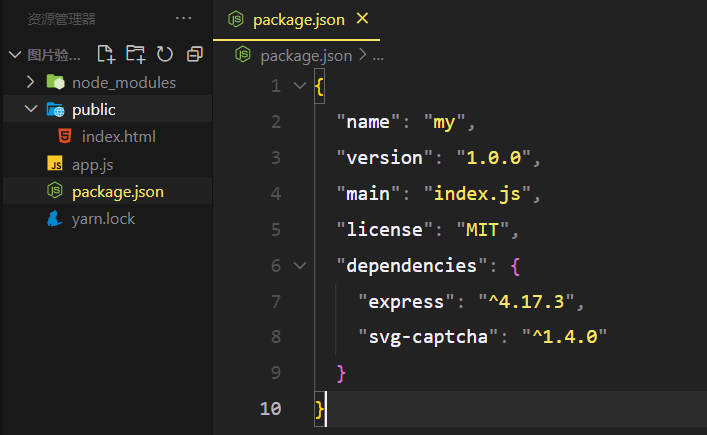Click the New File icon in explorer header
The width and height of the screenshot is (707, 435).
click(x=106, y=55)
